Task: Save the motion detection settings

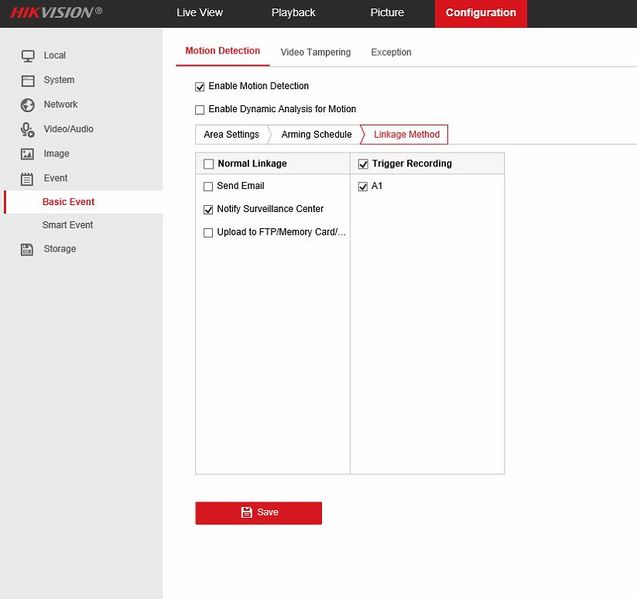Action: (x=258, y=513)
